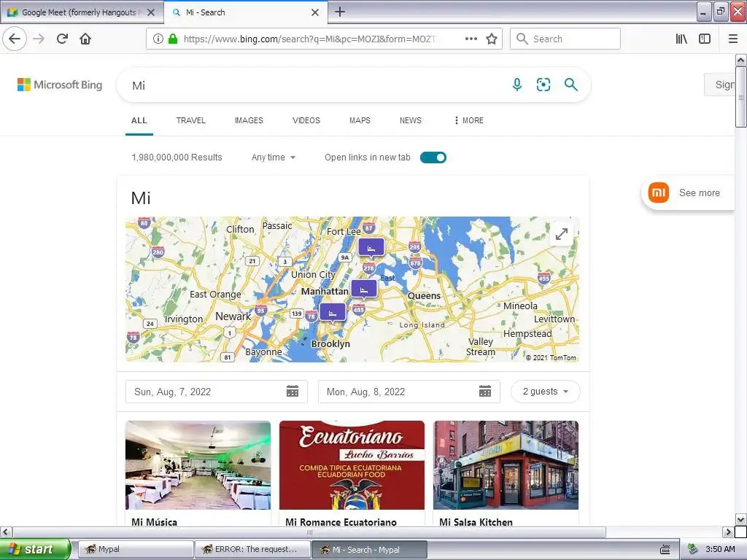This screenshot has width=747, height=560.
Task: Switch to the VIDEOS tab
Action: (306, 120)
